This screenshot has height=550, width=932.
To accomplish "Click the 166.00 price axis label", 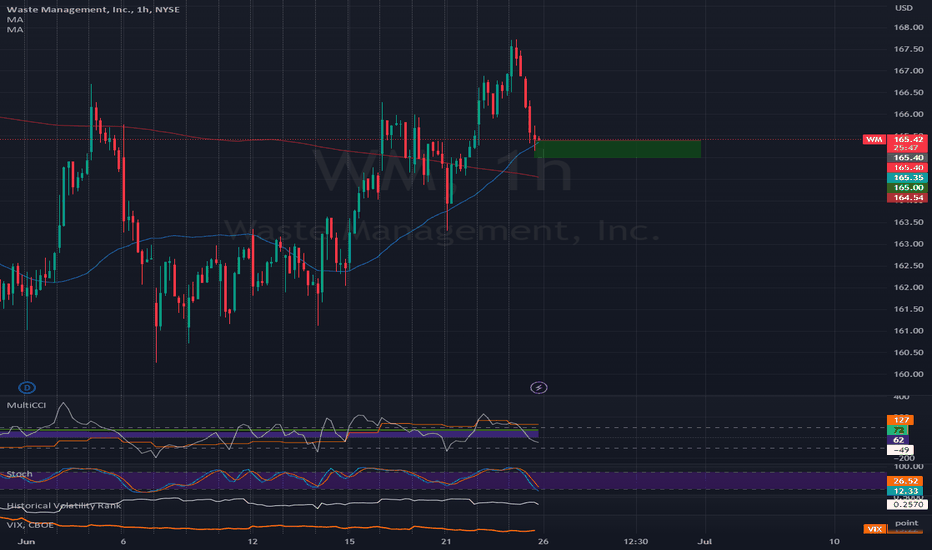I will (x=909, y=114).
